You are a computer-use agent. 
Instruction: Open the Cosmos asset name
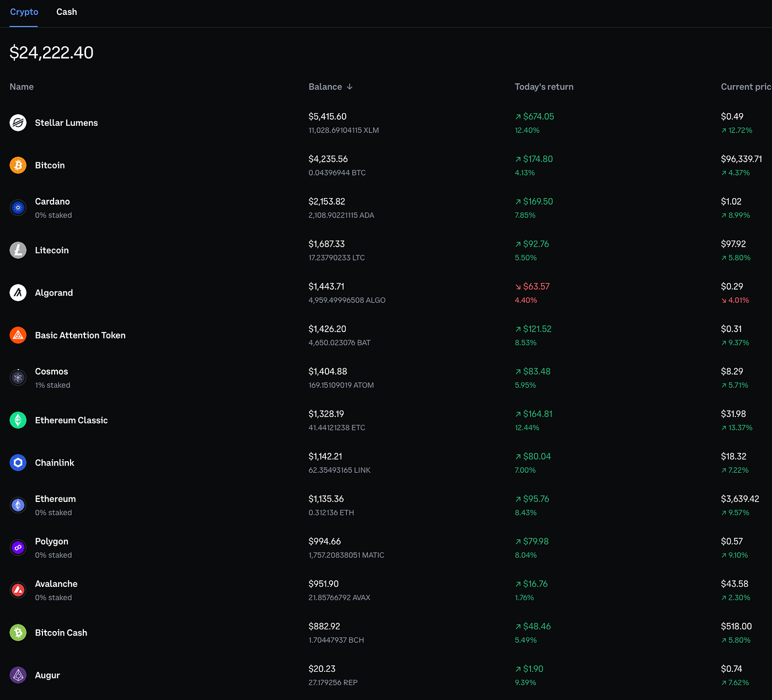[51, 371]
